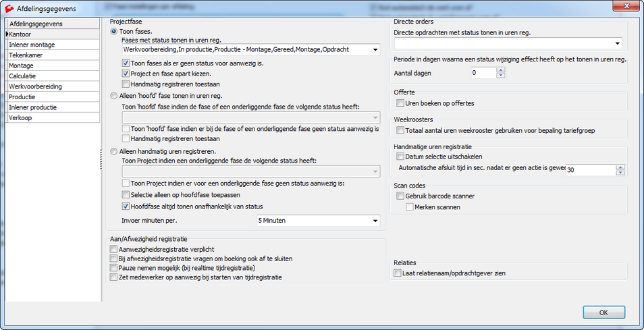
Task: Uncheck 'Toon fases als er geen status'
Action: tap(126, 63)
